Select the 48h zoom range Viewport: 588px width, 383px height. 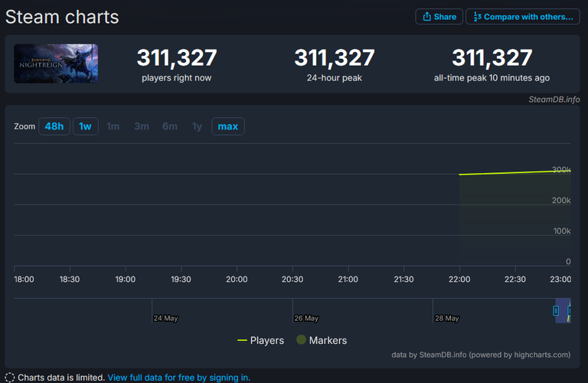click(54, 126)
